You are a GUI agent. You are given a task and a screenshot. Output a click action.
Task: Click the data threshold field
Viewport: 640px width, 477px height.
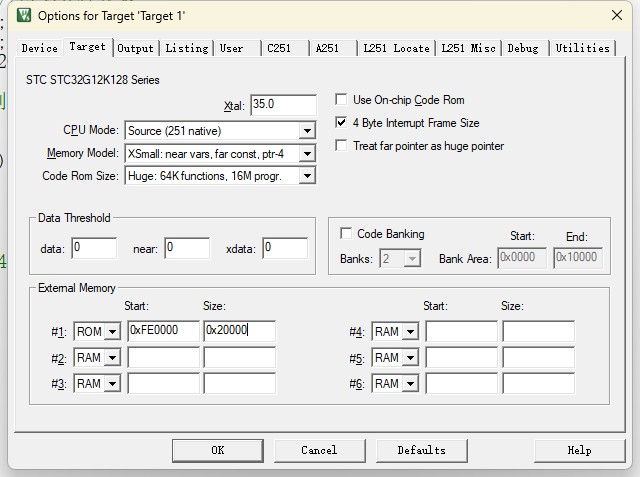click(94, 248)
